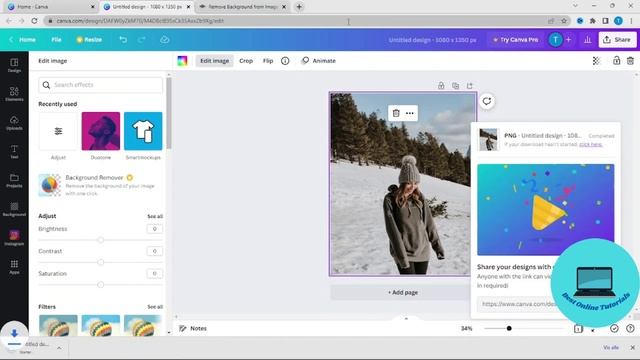Open help question mark icon
Viewport: 640px width, 360px height.
pyautogui.click(x=630, y=329)
